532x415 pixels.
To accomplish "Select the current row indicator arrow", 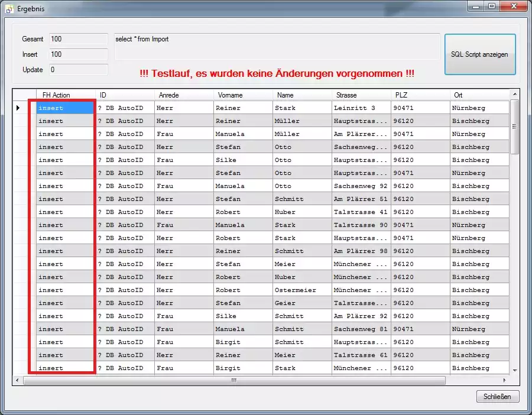I will point(18,108).
